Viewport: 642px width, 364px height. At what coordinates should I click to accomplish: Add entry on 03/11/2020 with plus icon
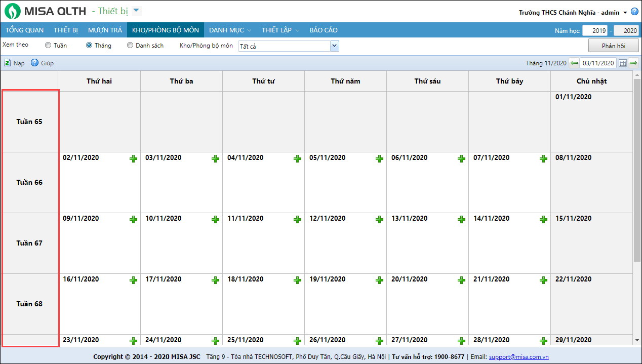tap(215, 158)
